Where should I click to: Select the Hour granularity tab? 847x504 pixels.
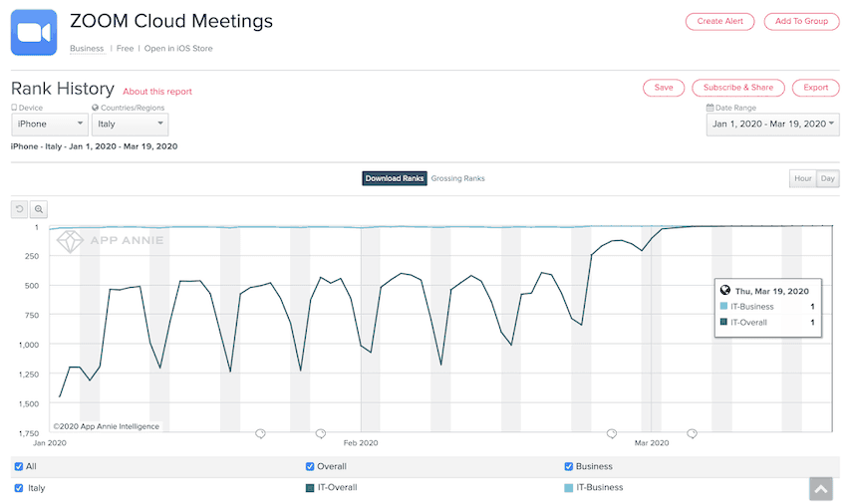point(801,179)
